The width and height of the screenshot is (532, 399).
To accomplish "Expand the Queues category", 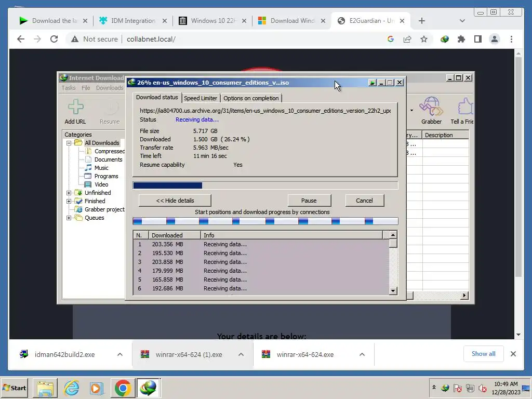I will point(69,218).
